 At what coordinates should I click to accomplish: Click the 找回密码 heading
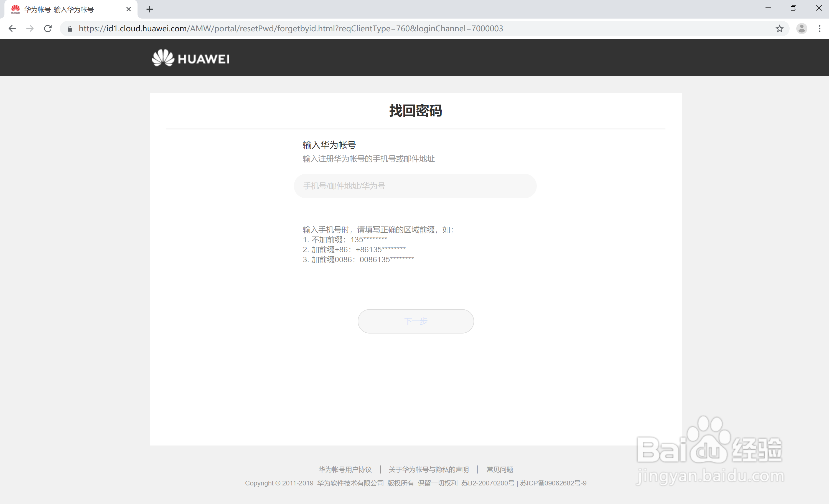416,110
